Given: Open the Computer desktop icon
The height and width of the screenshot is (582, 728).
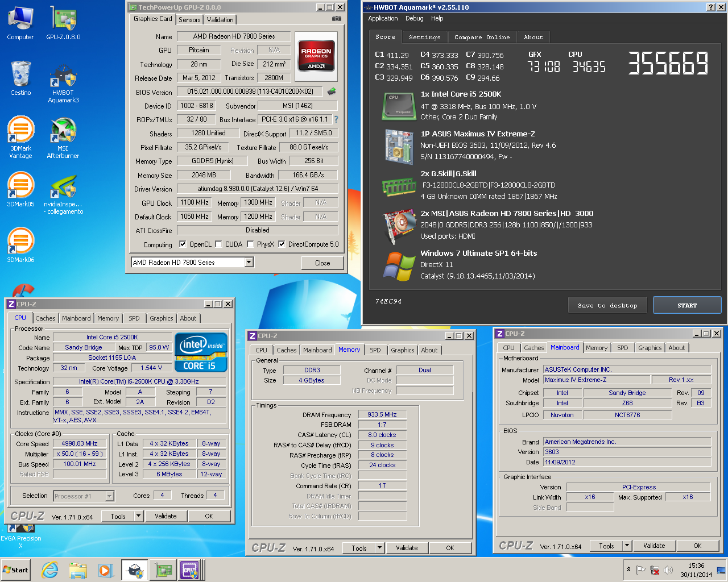Looking at the screenshot, I should (x=20, y=23).
